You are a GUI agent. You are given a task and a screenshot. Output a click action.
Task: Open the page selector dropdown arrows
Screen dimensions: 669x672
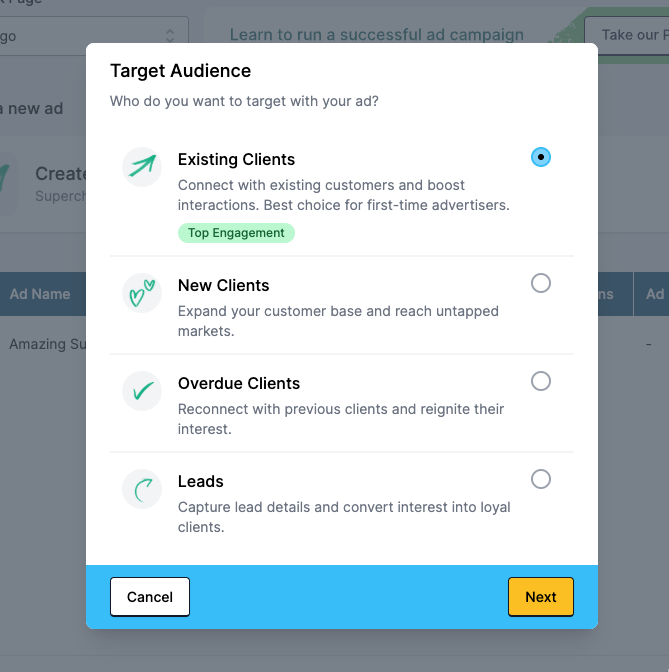tap(170, 36)
